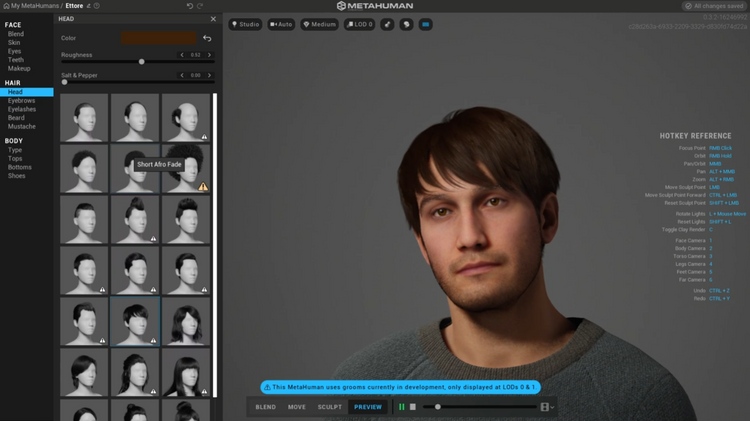The height and width of the screenshot is (421, 750).
Task: Select the long bangs hairstyle thumbnail
Action: 186,372
